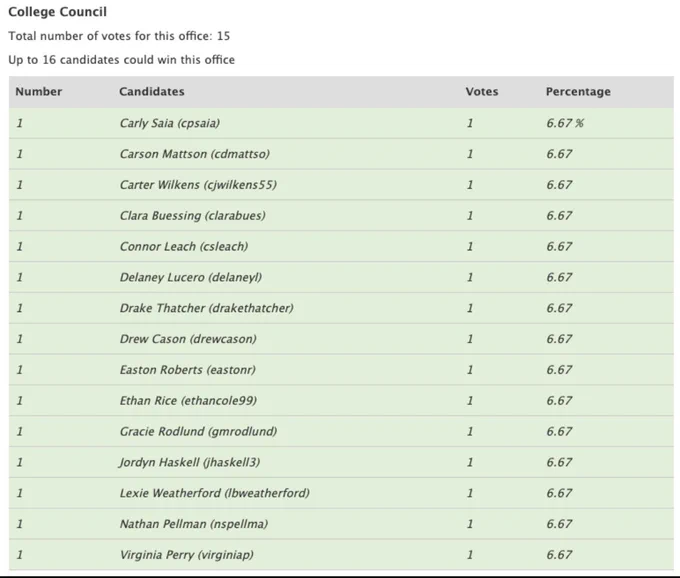Choose Easton Roberts (eastonr) row

[x=341, y=369]
